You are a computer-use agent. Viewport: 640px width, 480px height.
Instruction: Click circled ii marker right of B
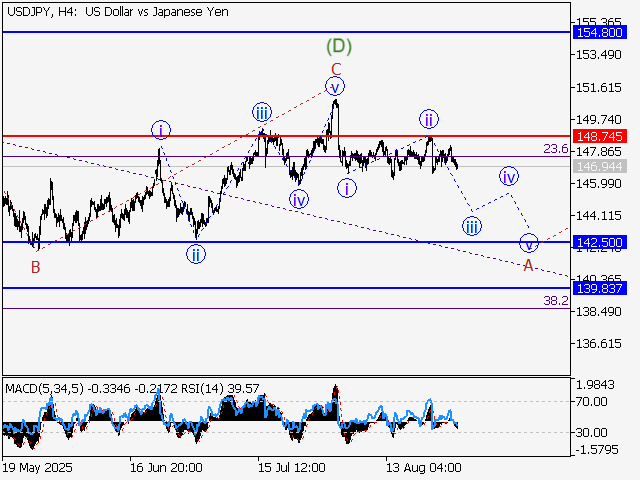196,253
